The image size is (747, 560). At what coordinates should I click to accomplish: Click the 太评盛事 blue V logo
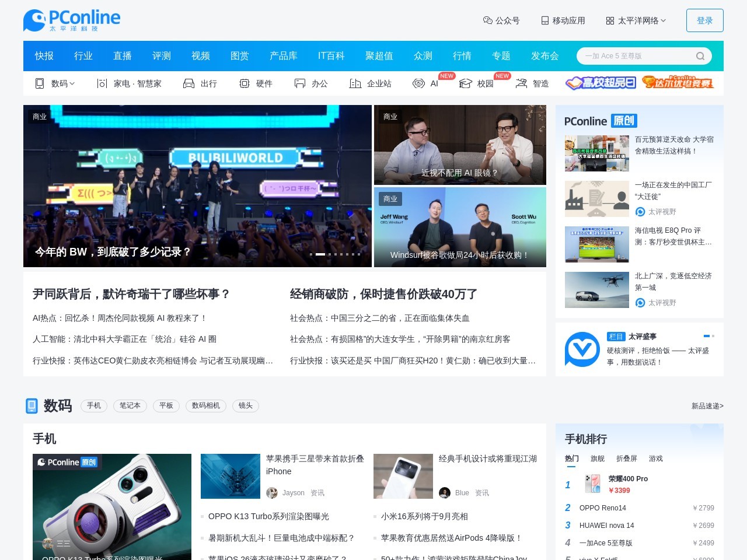click(582, 349)
